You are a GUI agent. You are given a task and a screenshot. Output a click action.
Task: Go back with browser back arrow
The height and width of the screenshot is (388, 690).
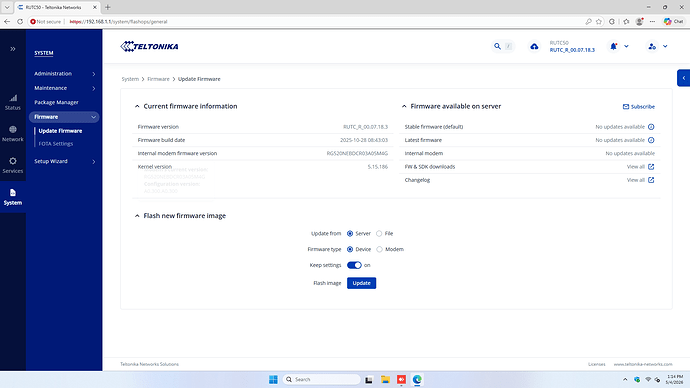(7, 21)
